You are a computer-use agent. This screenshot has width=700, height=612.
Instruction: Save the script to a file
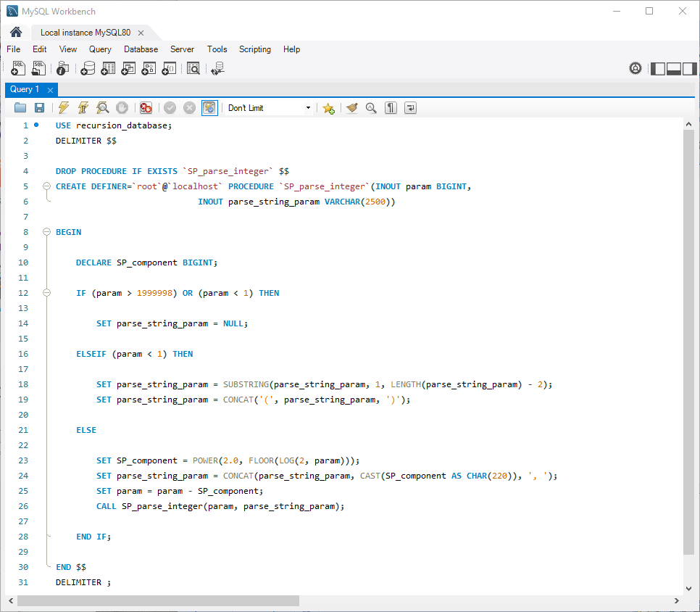click(39, 108)
